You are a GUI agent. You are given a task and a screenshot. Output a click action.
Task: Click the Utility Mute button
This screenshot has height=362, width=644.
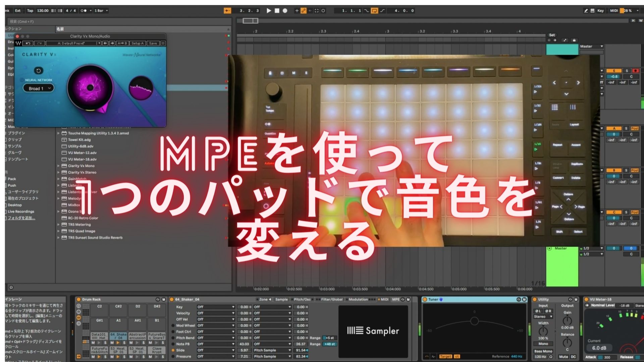[563, 357]
